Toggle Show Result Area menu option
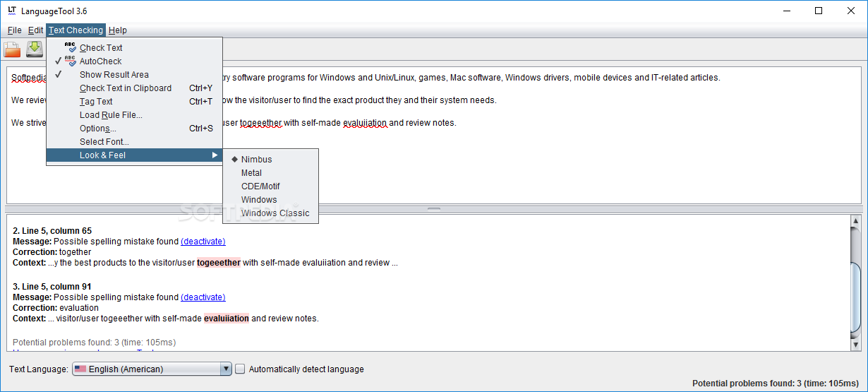868x392 pixels. [x=134, y=75]
